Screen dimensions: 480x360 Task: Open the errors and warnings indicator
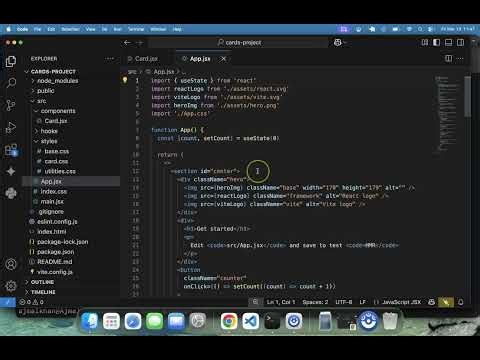click(31, 302)
